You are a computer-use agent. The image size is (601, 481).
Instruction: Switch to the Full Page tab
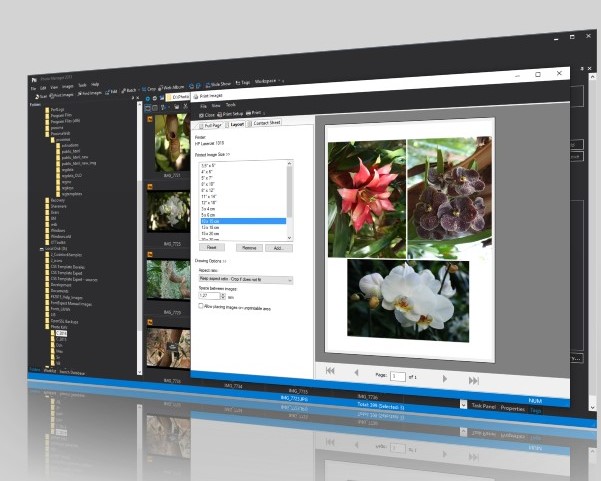[x=210, y=126]
